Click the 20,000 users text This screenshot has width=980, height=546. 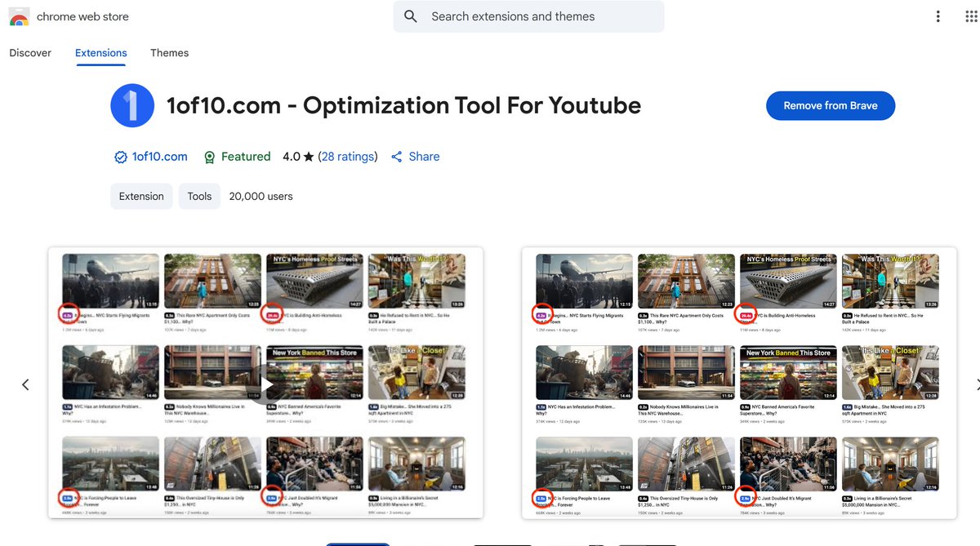[x=261, y=196]
